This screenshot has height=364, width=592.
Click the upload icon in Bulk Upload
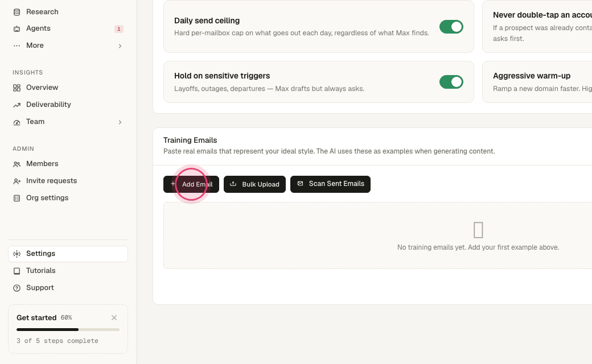tap(233, 184)
